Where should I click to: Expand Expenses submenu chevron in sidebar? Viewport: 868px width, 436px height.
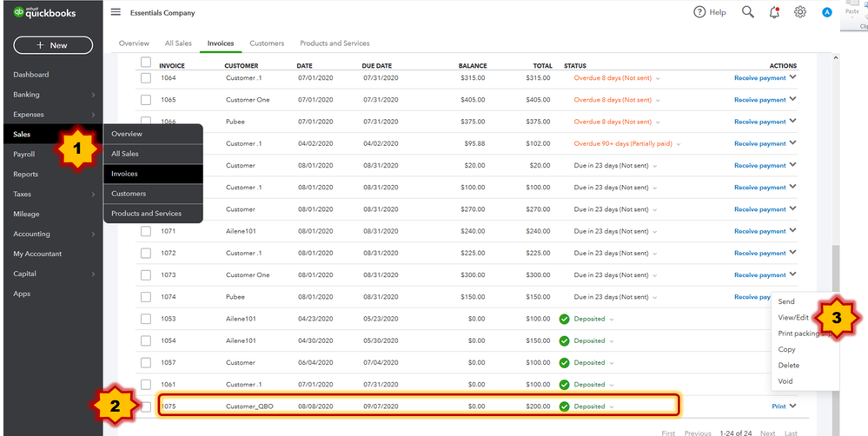tap(93, 116)
